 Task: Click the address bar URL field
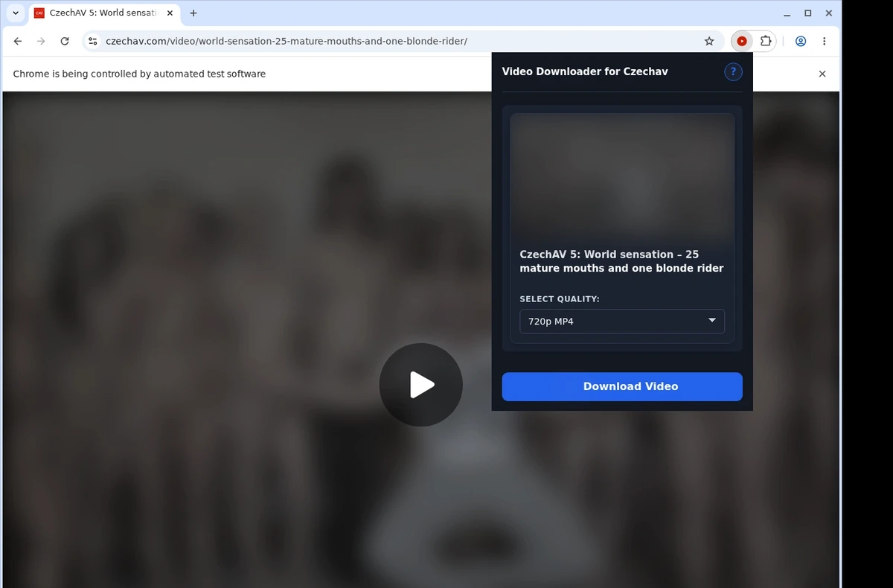click(x=402, y=42)
